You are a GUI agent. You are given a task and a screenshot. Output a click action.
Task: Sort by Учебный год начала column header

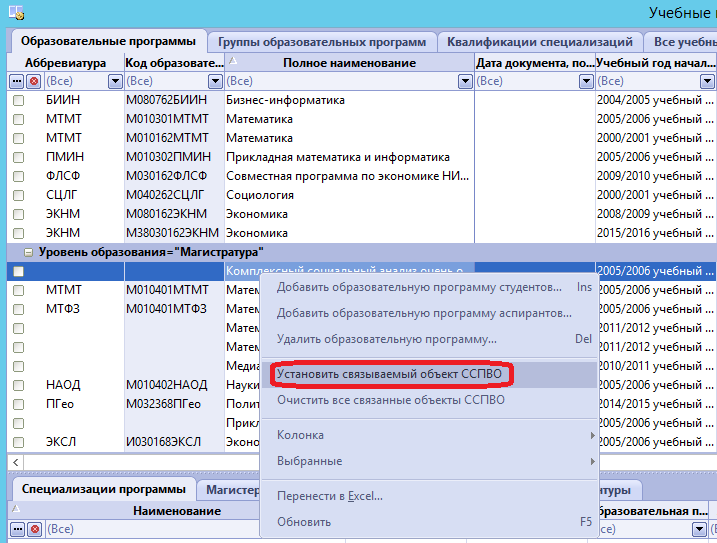[656, 63]
